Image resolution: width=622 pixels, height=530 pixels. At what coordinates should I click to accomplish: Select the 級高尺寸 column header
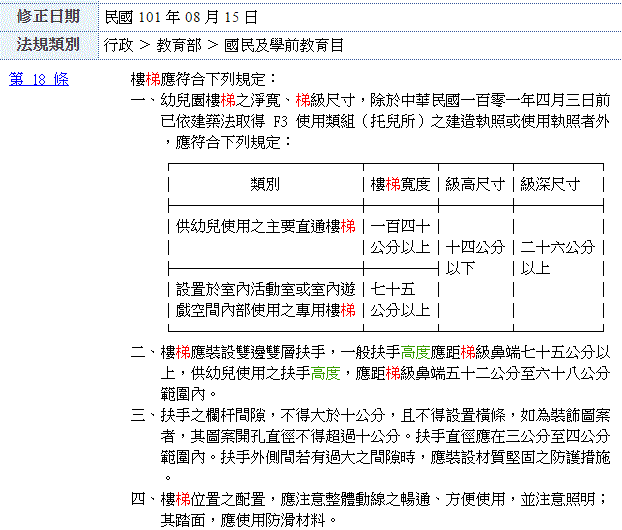(x=474, y=185)
